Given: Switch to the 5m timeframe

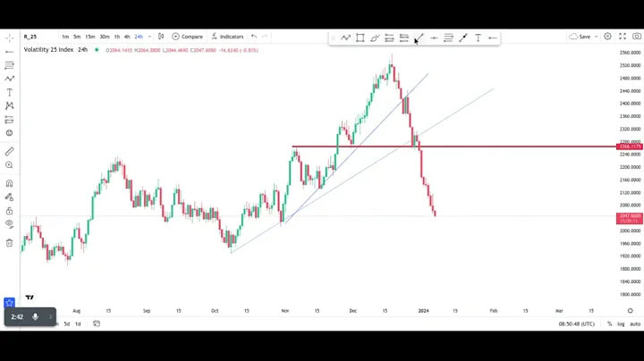Looking at the screenshot, I should (77, 37).
